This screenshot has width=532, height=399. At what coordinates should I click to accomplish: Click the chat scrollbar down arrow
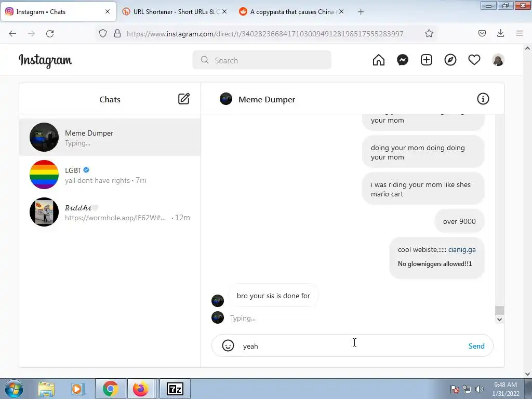[x=499, y=320]
